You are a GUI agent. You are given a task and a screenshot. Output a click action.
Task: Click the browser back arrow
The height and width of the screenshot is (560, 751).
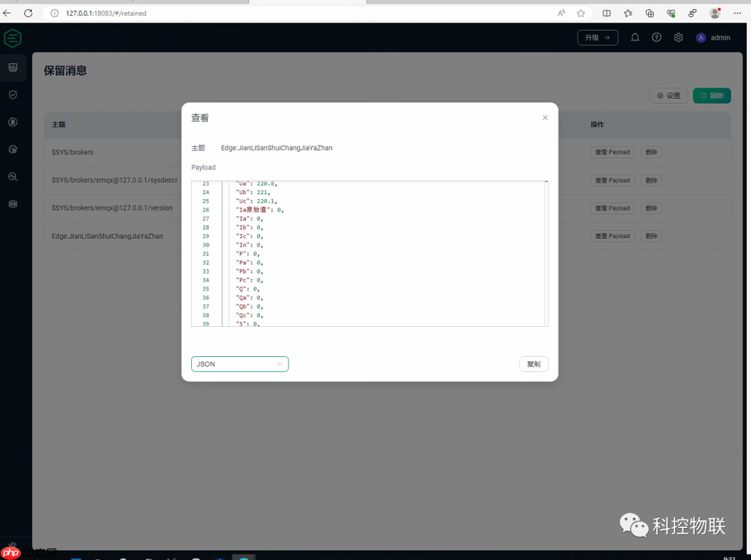point(7,13)
